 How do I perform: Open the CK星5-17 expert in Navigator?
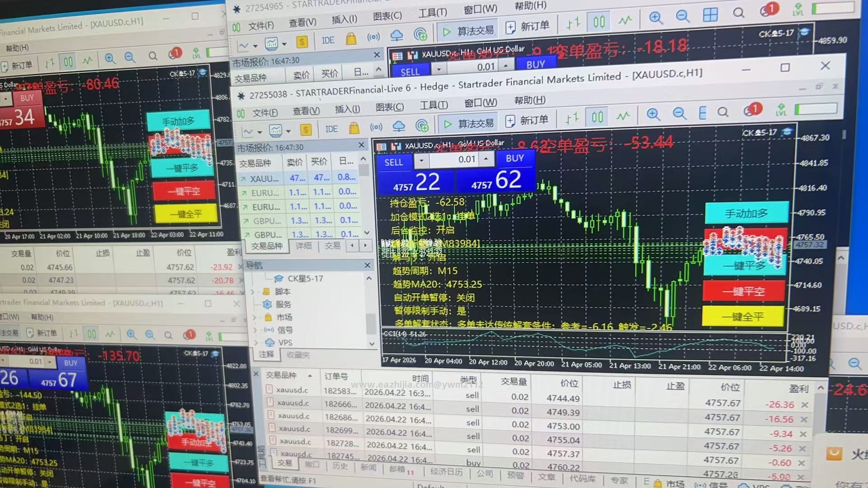(298, 278)
